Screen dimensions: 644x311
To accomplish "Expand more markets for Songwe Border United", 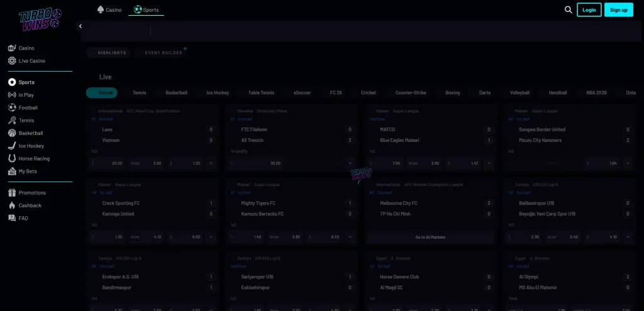I will [x=628, y=163].
